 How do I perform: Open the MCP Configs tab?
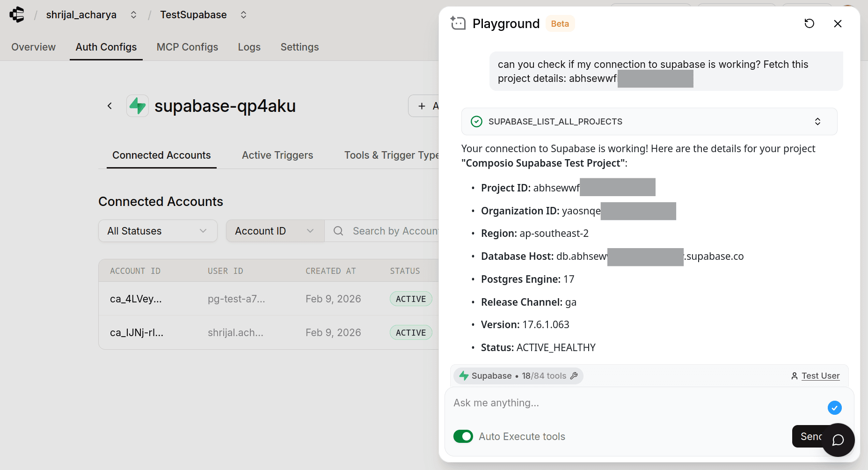187,47
